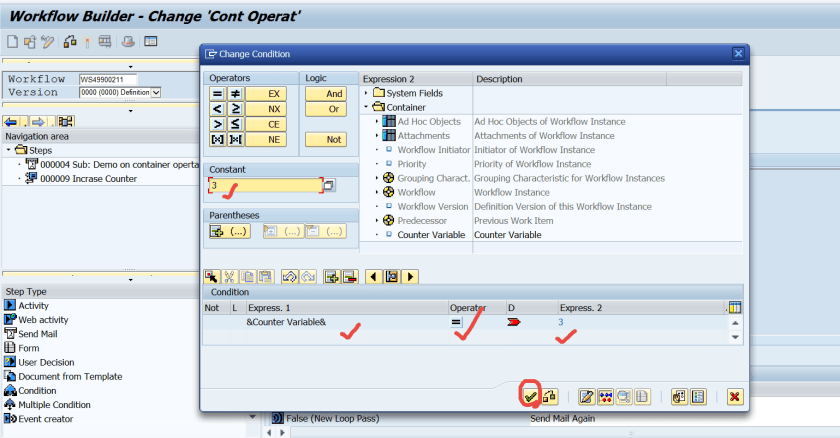
Task: Collapse the Container folder
Action: (366, 107)
